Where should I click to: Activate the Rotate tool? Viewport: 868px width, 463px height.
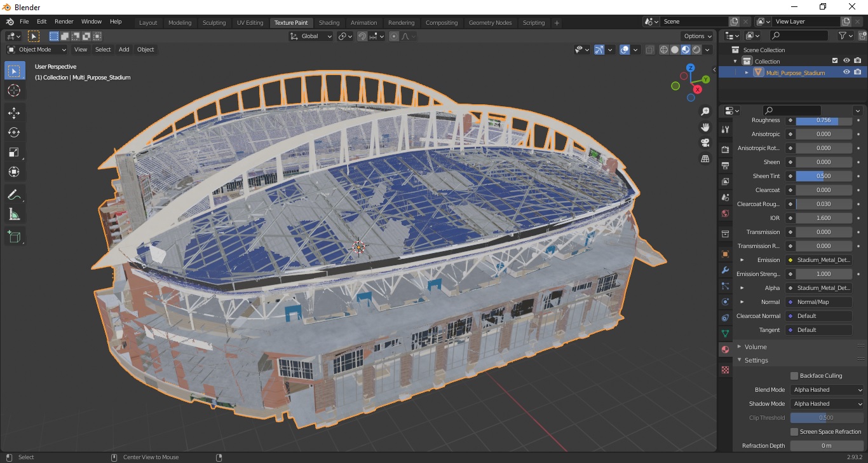point(14,132)
